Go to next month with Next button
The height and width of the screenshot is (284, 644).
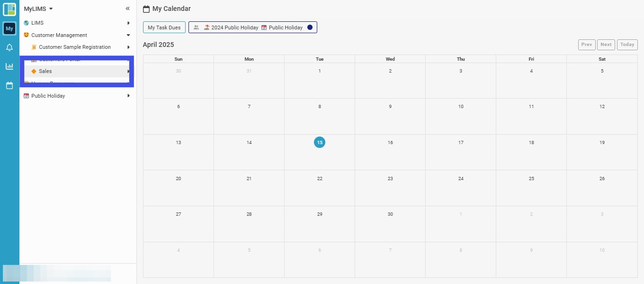click(x=606, y=45)
